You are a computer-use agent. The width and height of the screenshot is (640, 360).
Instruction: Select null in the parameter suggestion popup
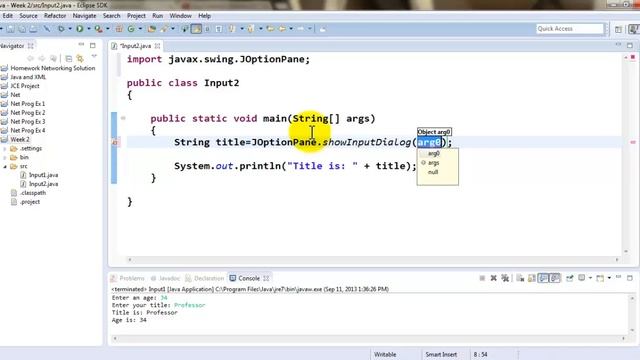433,172
